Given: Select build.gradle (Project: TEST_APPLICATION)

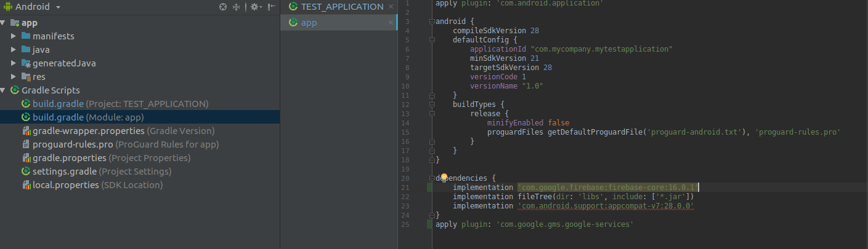Looking at the screenshot, I should (x=121, y=104).
